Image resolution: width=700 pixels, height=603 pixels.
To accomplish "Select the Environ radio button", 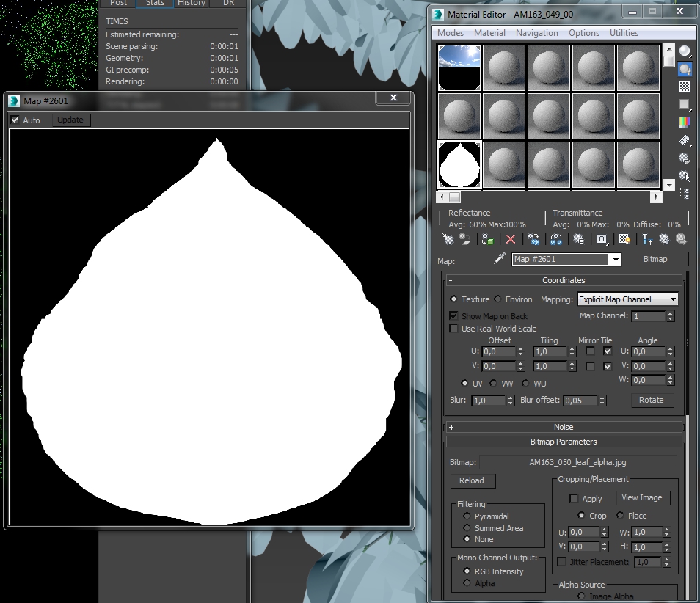I will tap(498, 299).
